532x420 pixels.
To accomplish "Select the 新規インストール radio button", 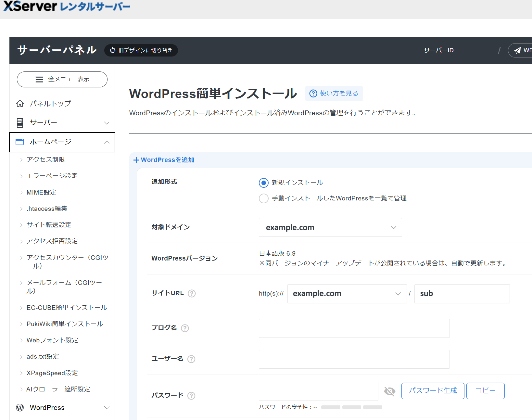I will coord(263,183).
